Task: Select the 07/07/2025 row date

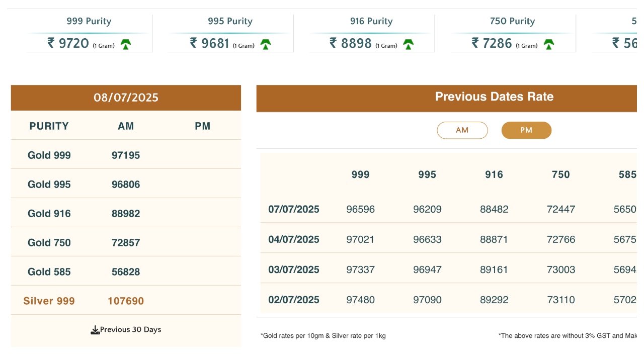Action: tap(293, 209)
